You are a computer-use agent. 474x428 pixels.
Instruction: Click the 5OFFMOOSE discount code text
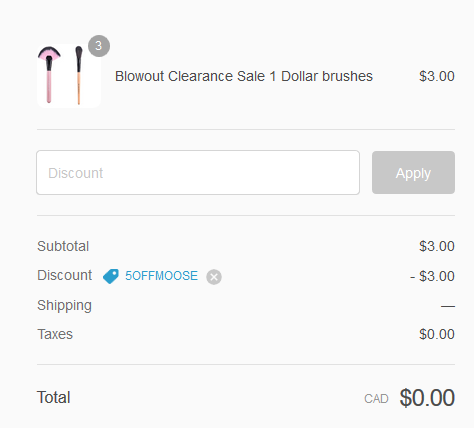point(161,276)
